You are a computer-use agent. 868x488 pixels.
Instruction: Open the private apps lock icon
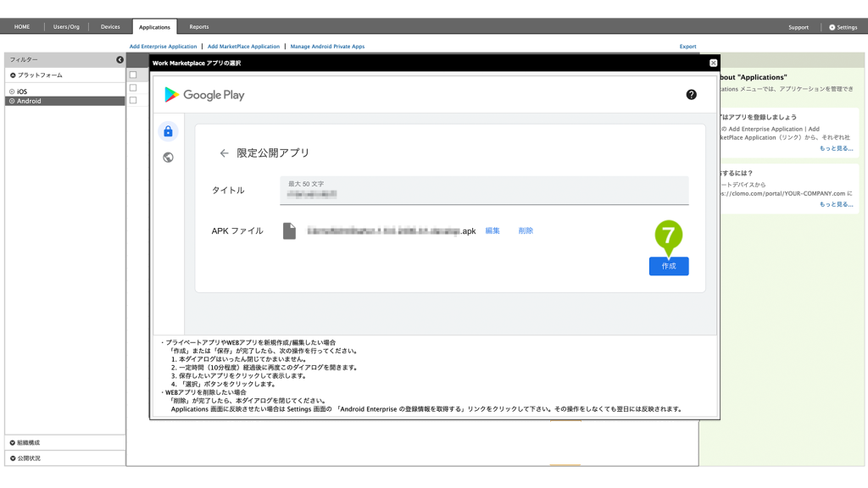(x=169, y=131)
